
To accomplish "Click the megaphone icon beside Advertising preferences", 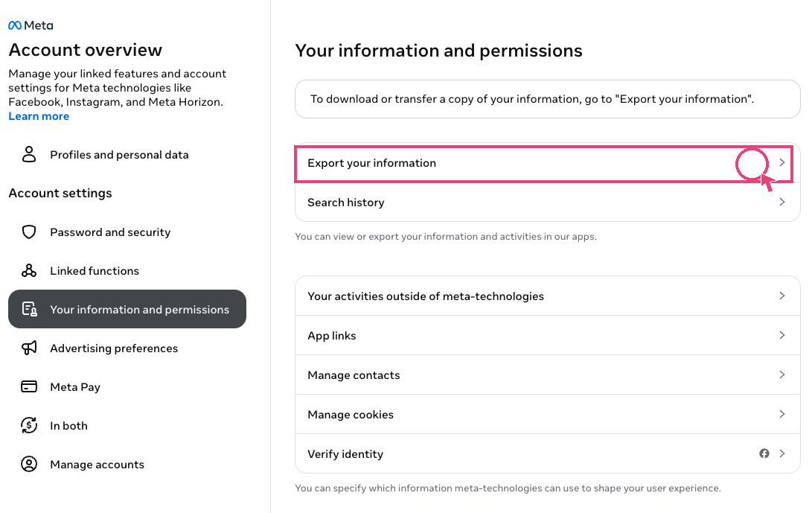I will click(29, 348).
